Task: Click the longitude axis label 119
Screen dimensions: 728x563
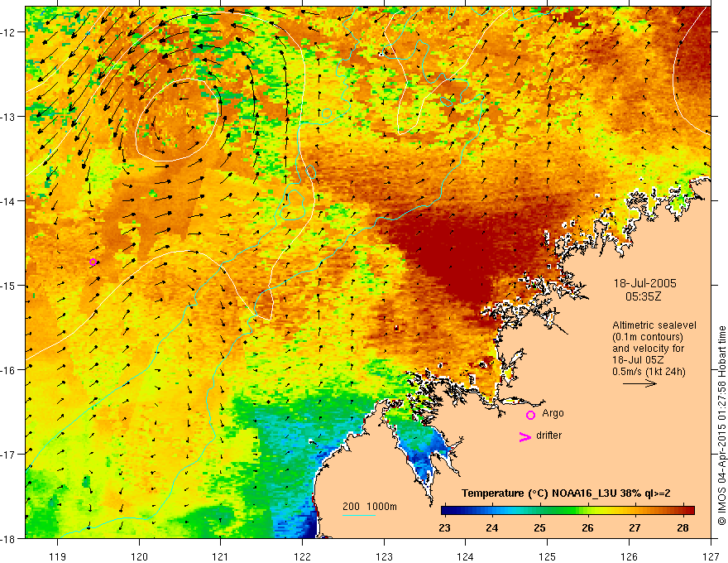Action: click(x=58, y=556)
